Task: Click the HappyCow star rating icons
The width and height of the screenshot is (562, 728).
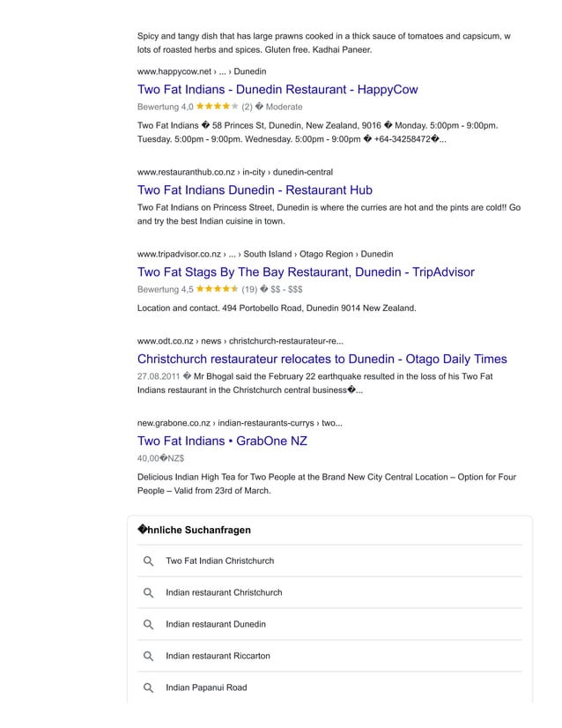Action: click(218, 107)
